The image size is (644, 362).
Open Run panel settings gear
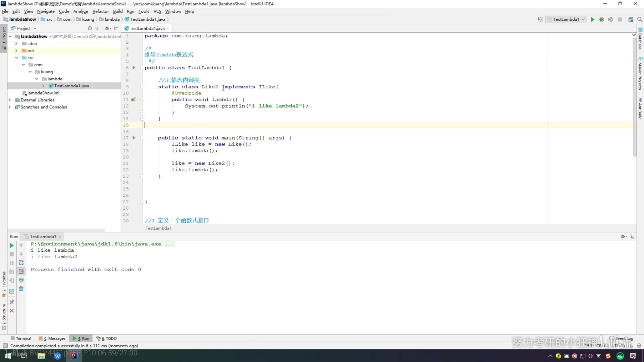(623, 237)
